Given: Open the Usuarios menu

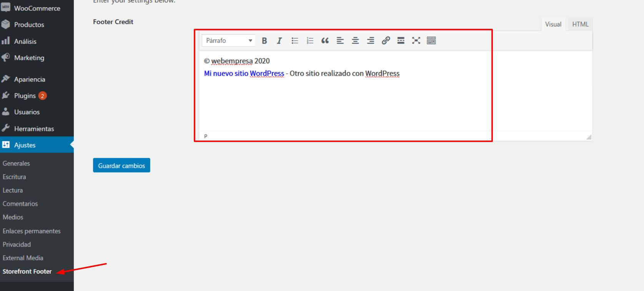Looking at the screenshot, I should click(x=37, y=112).
